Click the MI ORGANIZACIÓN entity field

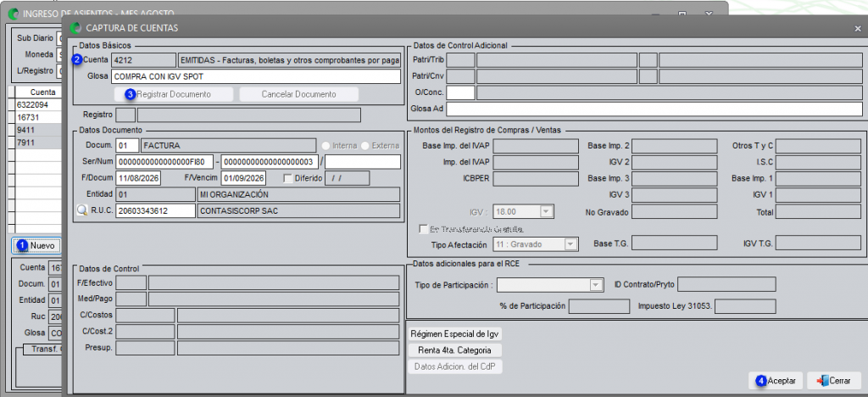click(x=298, y=194)
